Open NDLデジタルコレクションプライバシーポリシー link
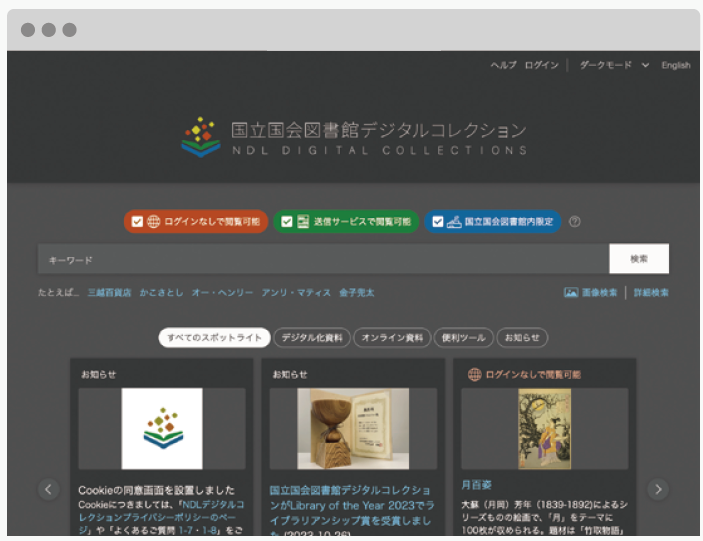The height and width of the screenshot is (541, 703). (161, 517)
